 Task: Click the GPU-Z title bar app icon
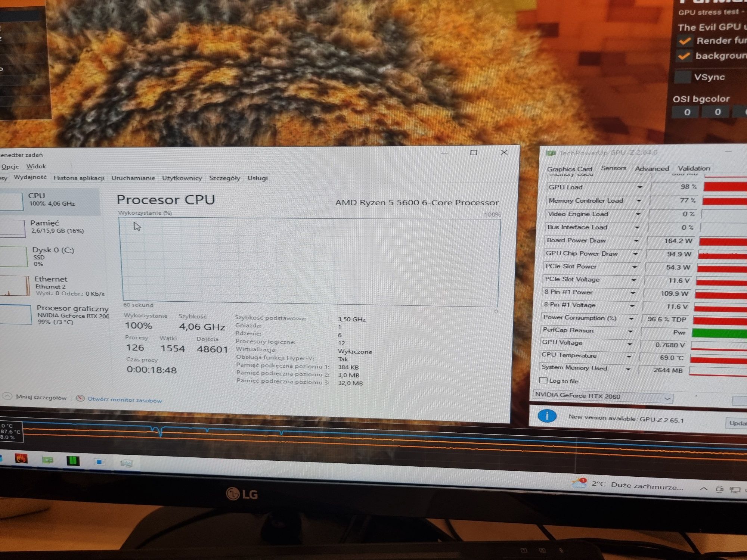(551, 153)
